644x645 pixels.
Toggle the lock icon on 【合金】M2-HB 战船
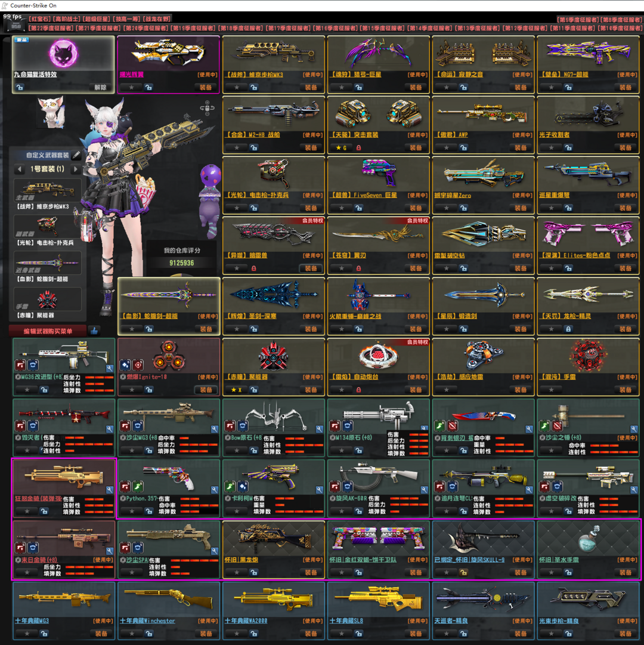tap(254, 147)
